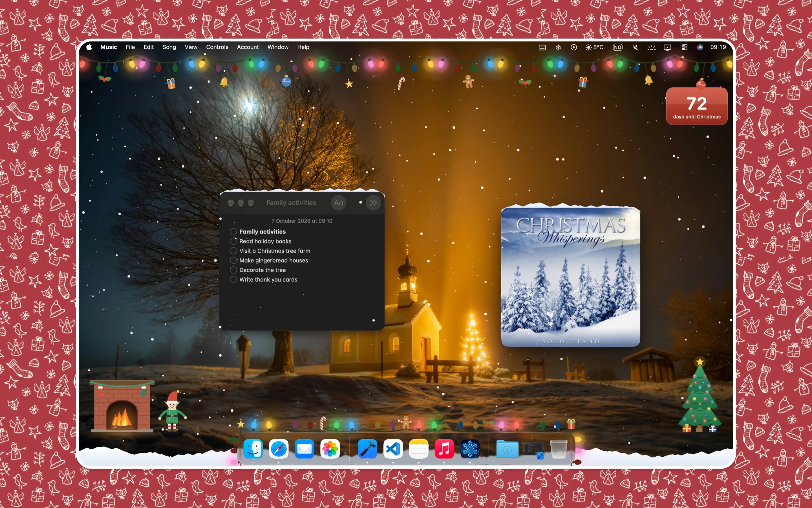Viewport: 812px width, 508px height.
Task: Click the 'Family activities' window title
Action: (291, 203)
